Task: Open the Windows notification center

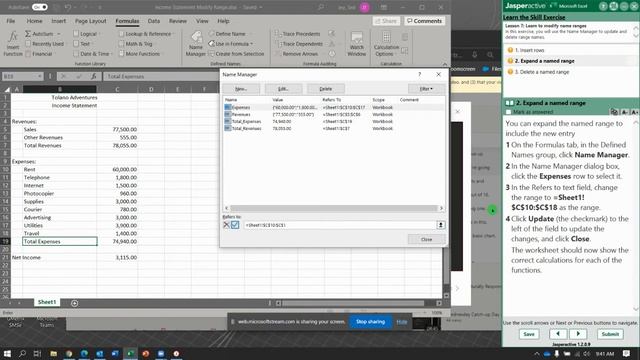Action: coord(627,353)
